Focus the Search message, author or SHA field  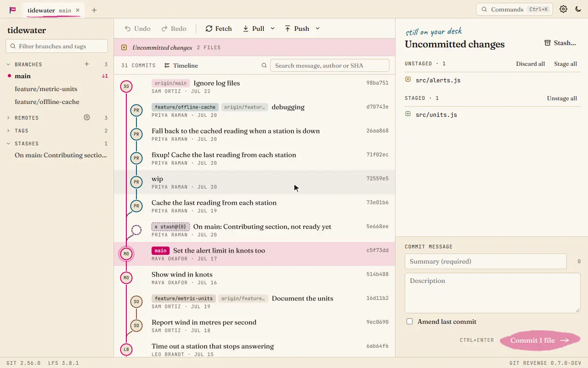330,65
